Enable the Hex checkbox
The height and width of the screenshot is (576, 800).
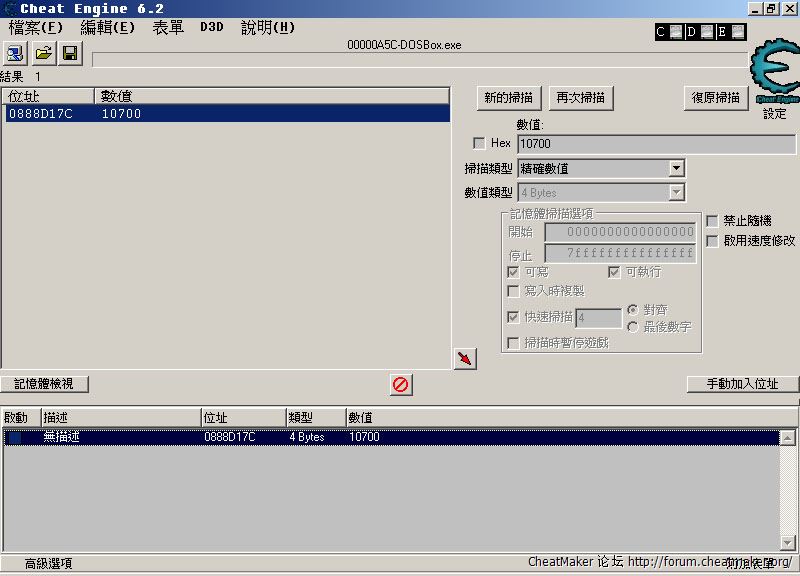[479, 144]
